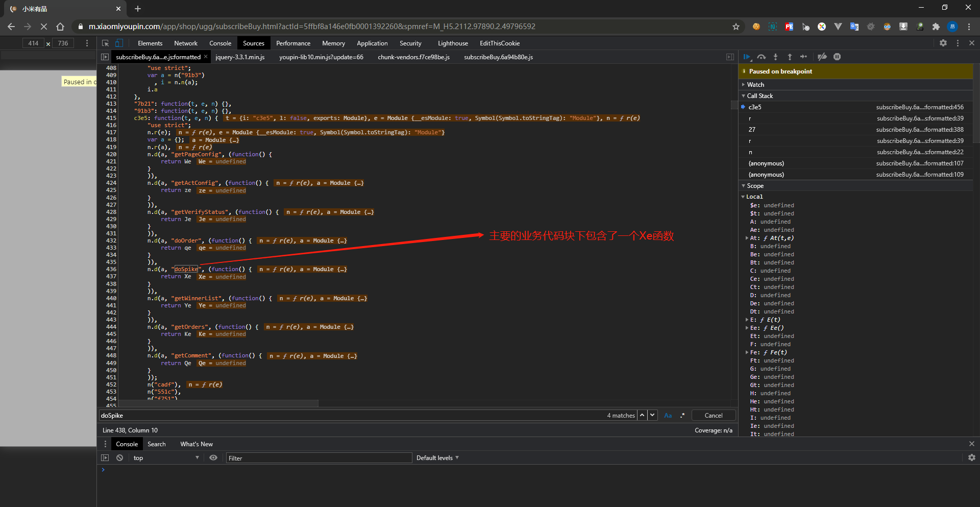
Task: Collapse the Call Stack section
Action: click(x=759, y=96)
